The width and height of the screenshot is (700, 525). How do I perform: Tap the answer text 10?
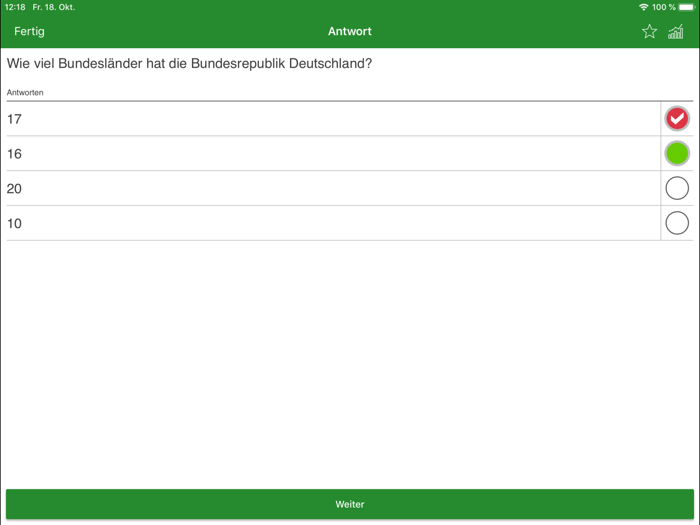coord(14,224)
